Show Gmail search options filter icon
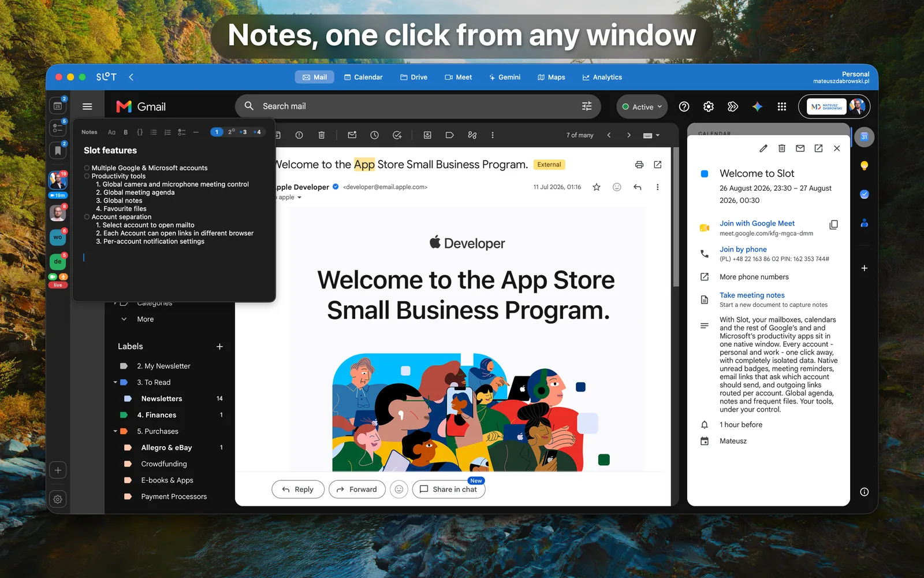The image size is (924, 578). pos(587,106)
